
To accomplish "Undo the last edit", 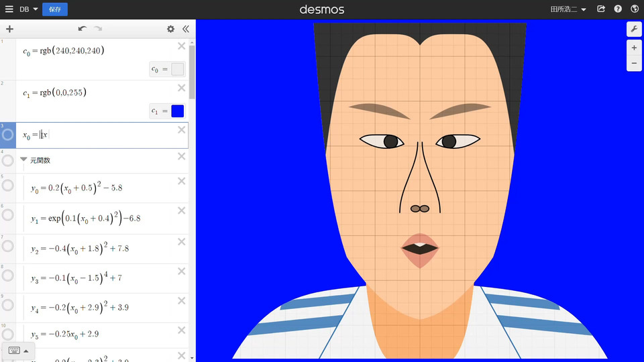I will [82, 29].
